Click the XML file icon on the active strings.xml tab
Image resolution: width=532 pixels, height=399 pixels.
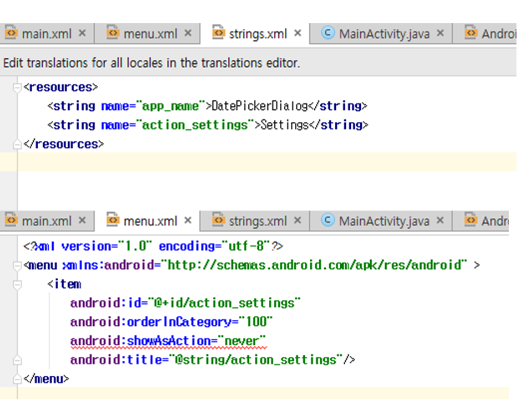pos(219,33)
